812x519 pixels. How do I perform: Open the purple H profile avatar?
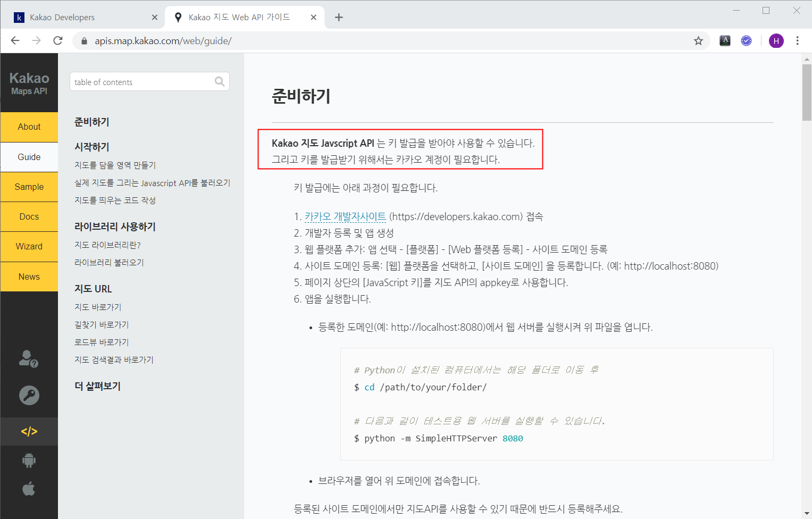point(776,41)
